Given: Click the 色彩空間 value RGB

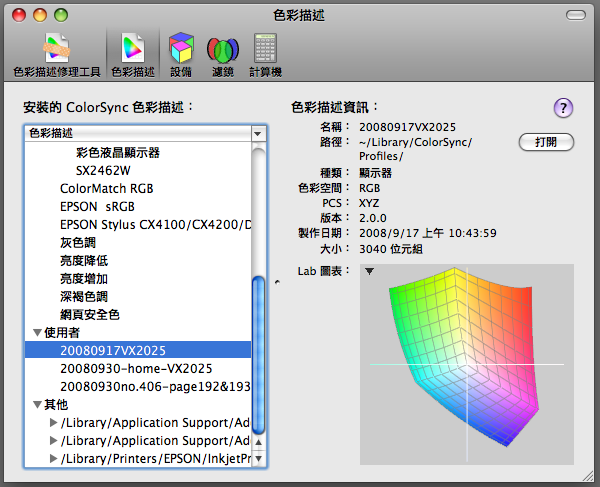Looking at the screenshot, I should point(370,188).
